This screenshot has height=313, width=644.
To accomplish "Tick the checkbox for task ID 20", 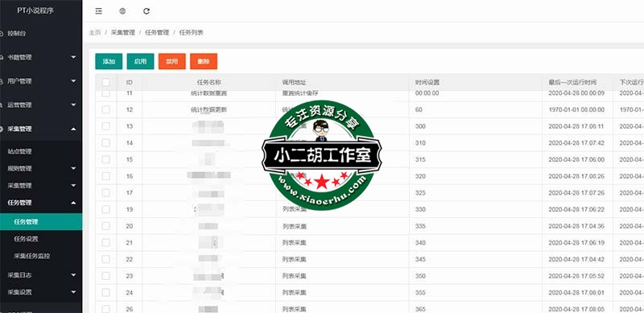I will [x=106, y=226].
